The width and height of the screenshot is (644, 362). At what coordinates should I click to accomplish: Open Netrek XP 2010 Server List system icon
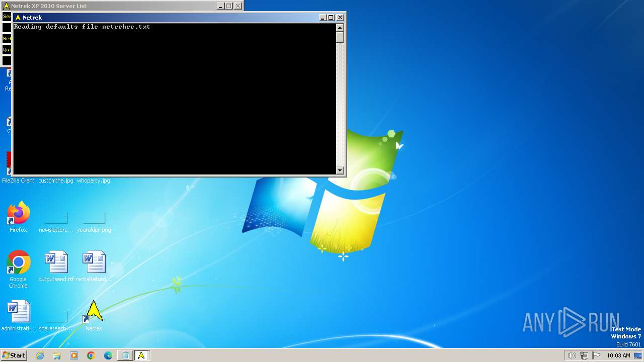(7, 6)
